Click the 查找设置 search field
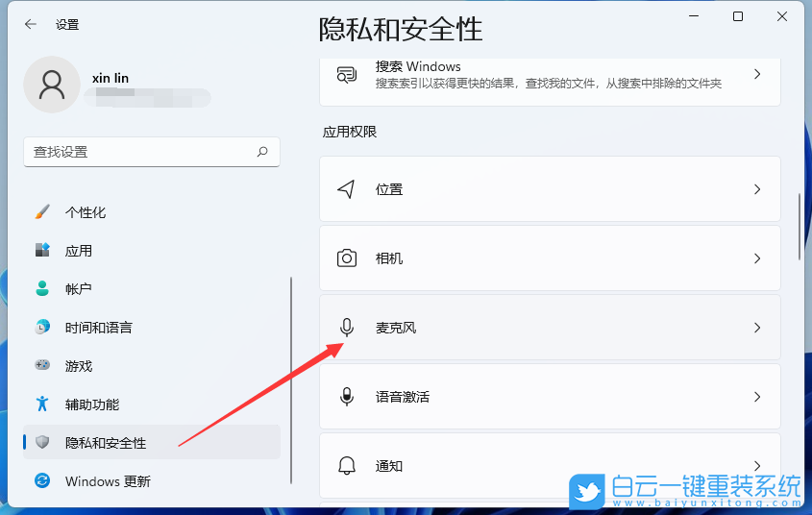The image size is (812, 515). tap(152, 152)
